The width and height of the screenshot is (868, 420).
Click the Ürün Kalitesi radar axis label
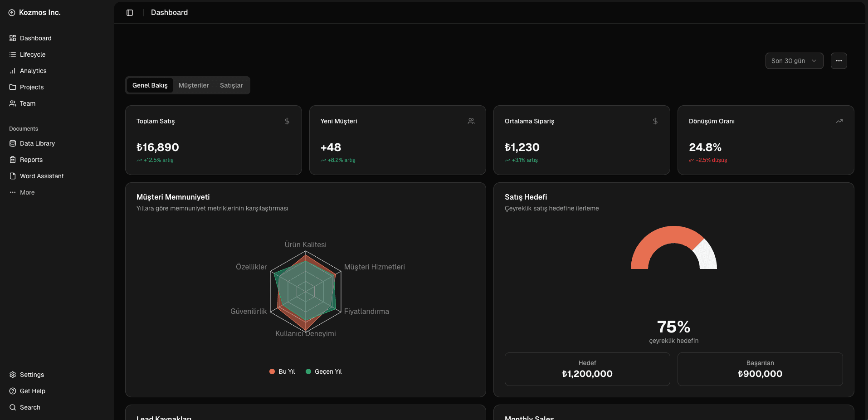pos(306,244)
